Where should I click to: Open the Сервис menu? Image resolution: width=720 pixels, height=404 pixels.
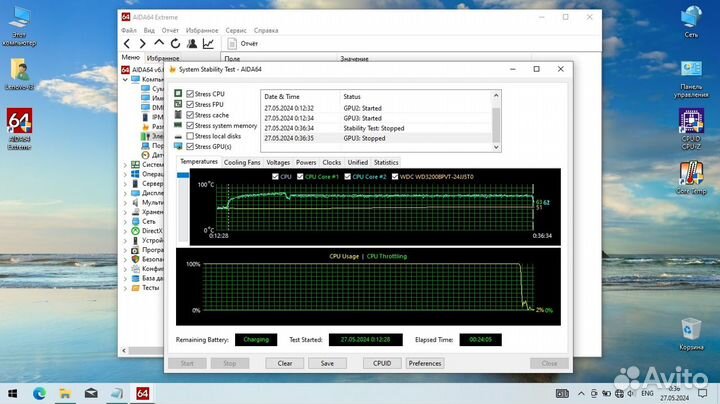(236, 30)
